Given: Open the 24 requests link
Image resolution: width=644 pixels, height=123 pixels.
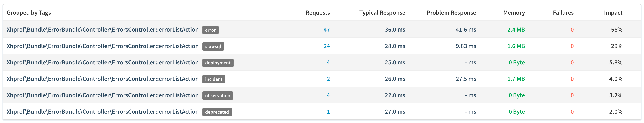Looking at the screenshot, I should pyautogui.click(x=326, y=46).
